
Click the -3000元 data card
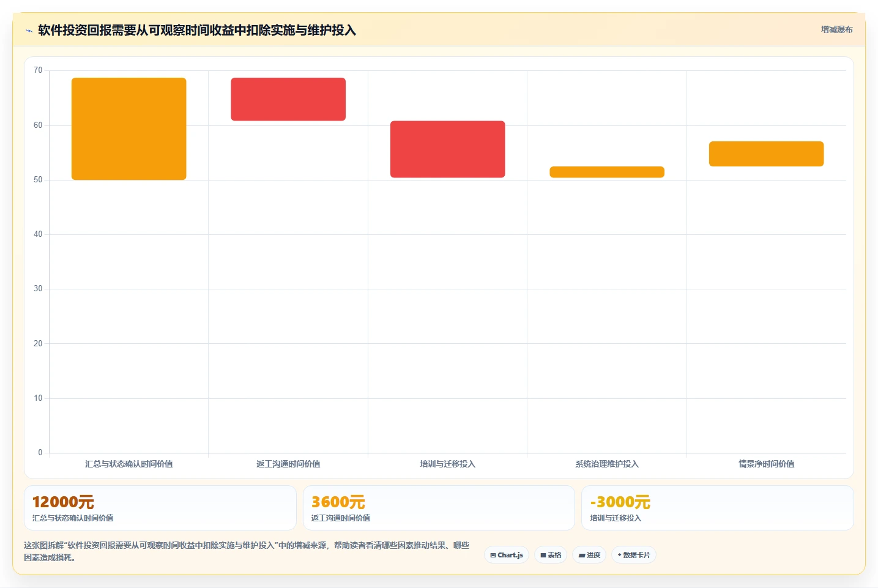[718, 508]
